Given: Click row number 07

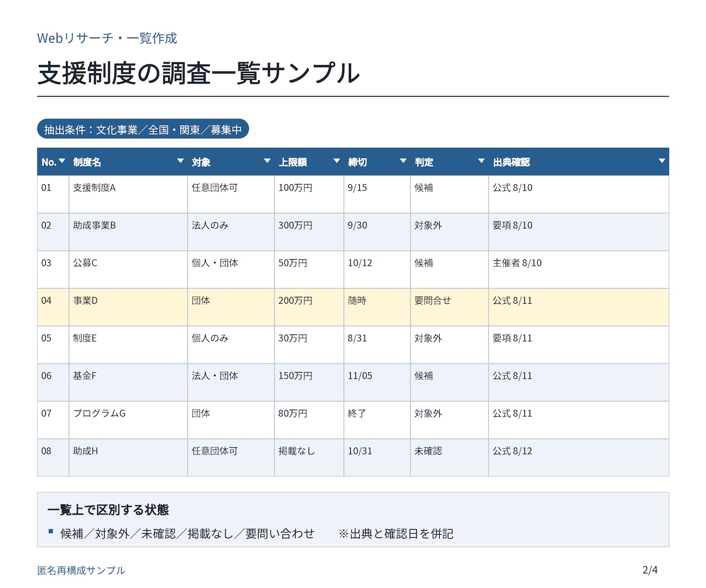Looking at the screenshot, I should tap(53, 420).
